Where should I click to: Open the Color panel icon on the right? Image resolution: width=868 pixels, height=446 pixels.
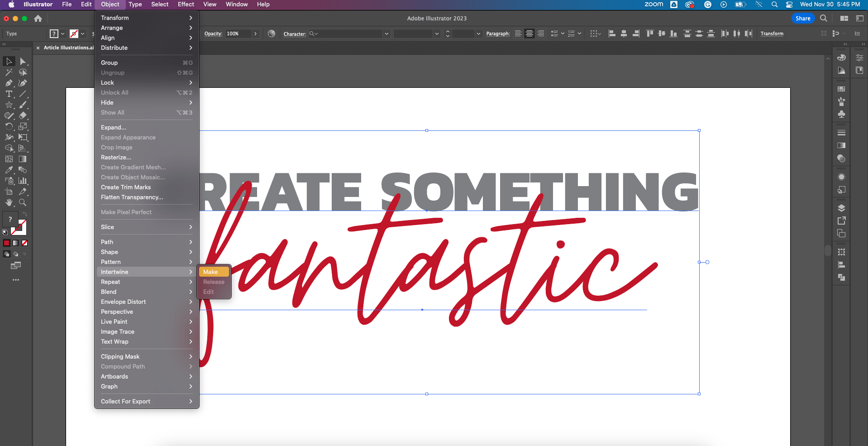(842, 58)
